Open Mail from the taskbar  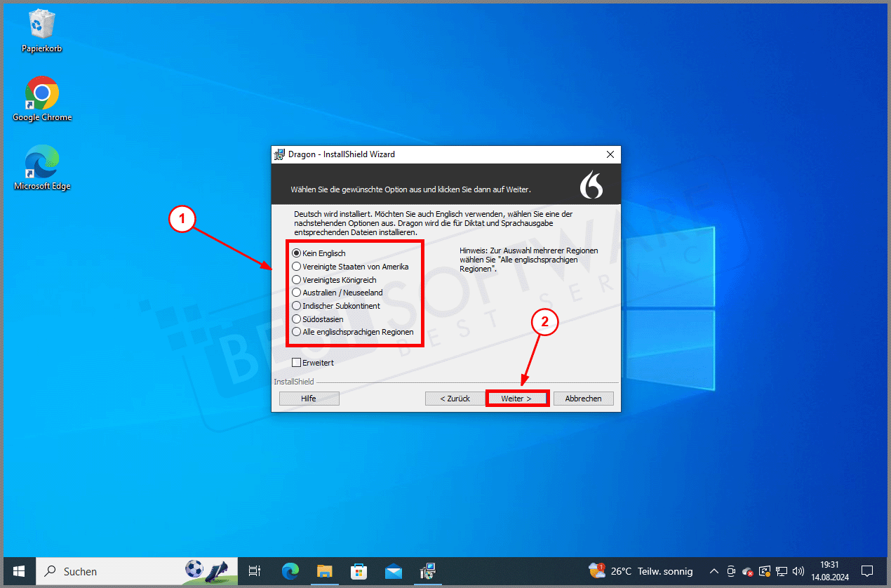coord(393,571)
